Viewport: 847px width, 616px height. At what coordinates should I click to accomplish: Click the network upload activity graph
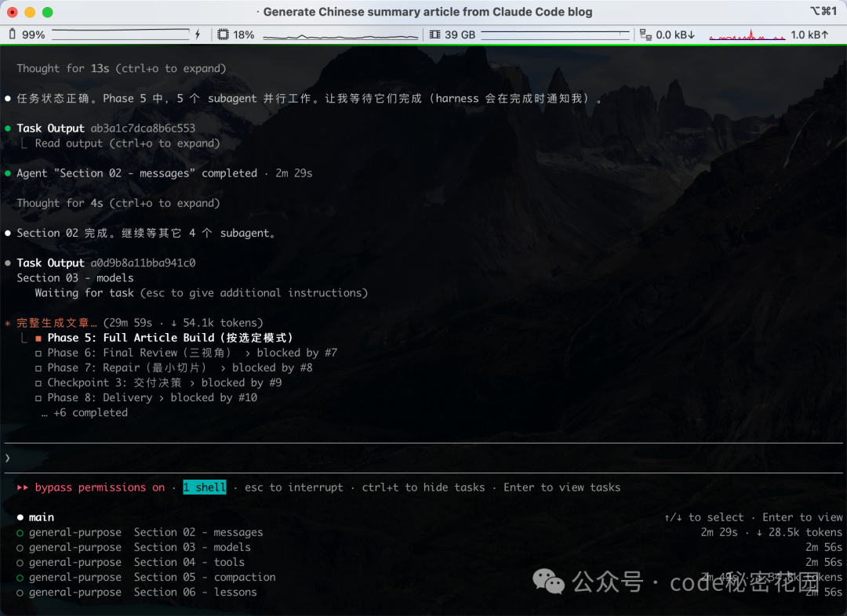747,34
